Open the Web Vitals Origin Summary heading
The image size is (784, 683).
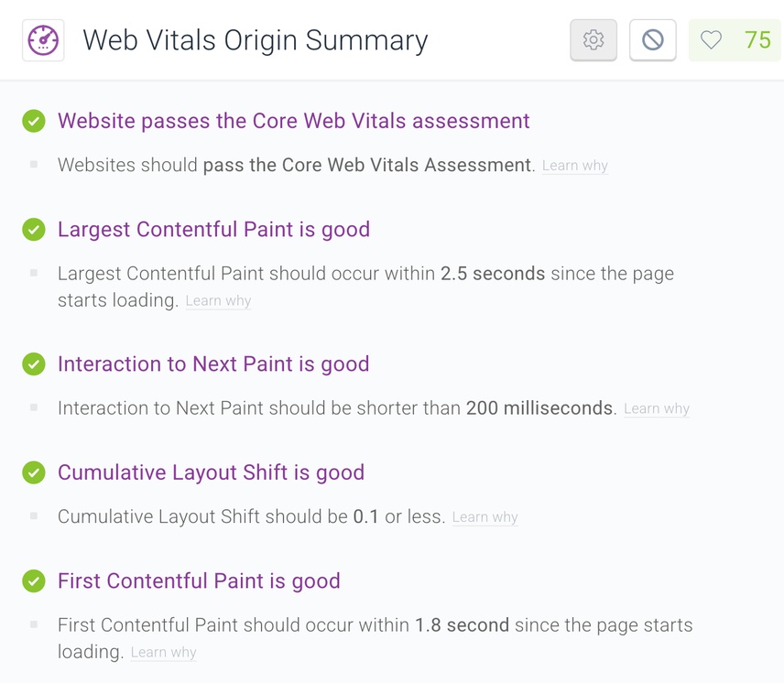(255, 40)
